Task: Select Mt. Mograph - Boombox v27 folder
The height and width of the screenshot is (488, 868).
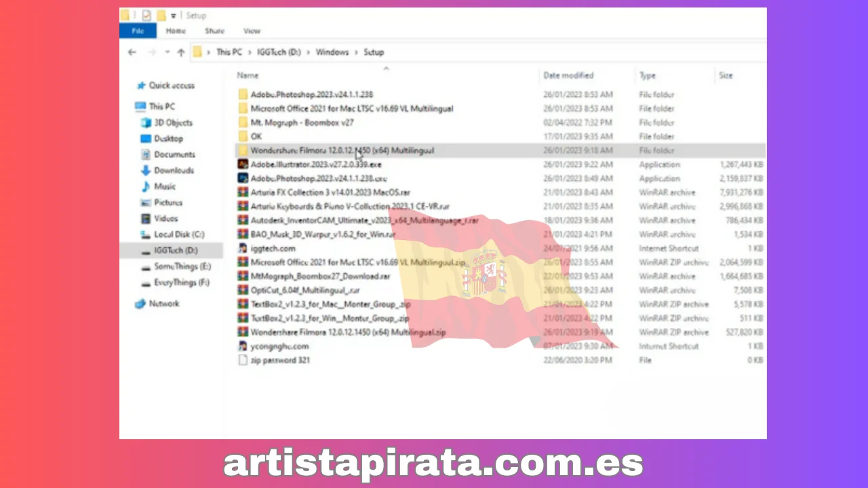Action: point(302,123)
